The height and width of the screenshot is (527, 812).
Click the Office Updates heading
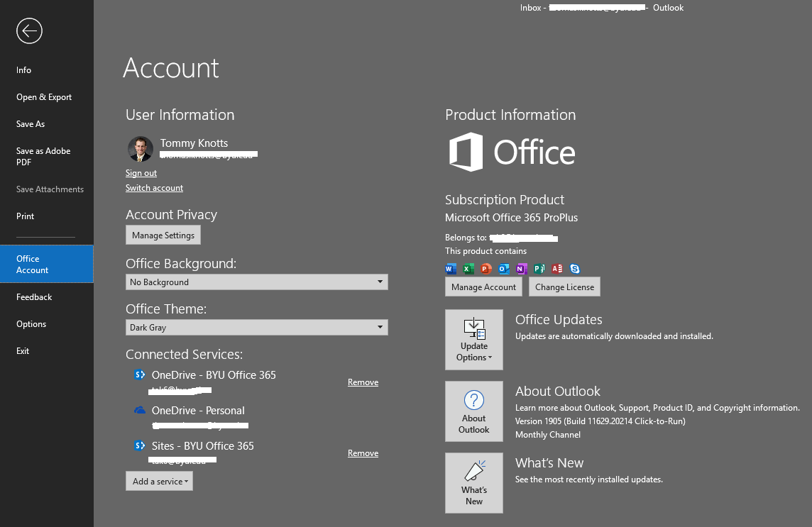(559, 319)
